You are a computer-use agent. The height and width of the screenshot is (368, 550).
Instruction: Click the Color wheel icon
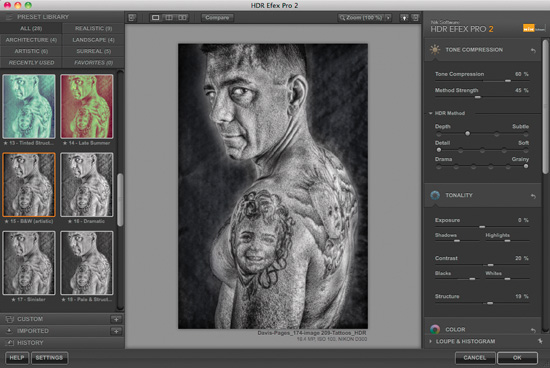(x=435, y=329)
